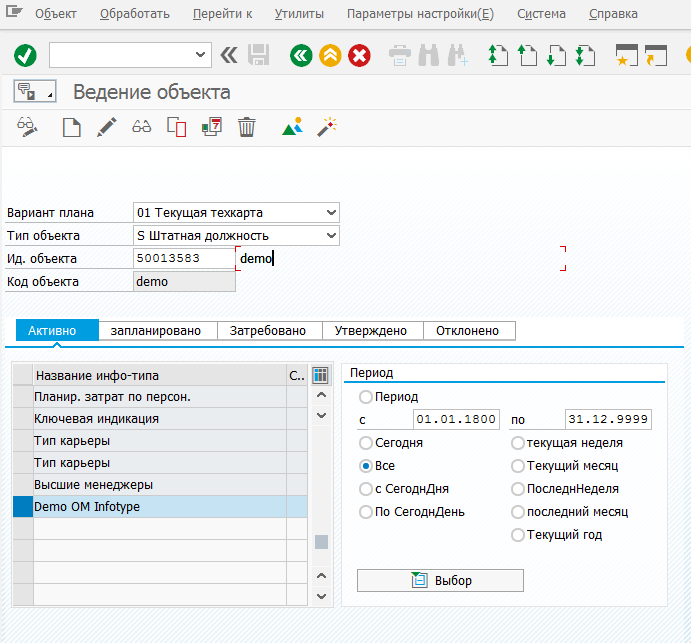This screenshot has width=691, height=643.
Task: Click the double-chevron collapse command field icon
Action: 229,56
